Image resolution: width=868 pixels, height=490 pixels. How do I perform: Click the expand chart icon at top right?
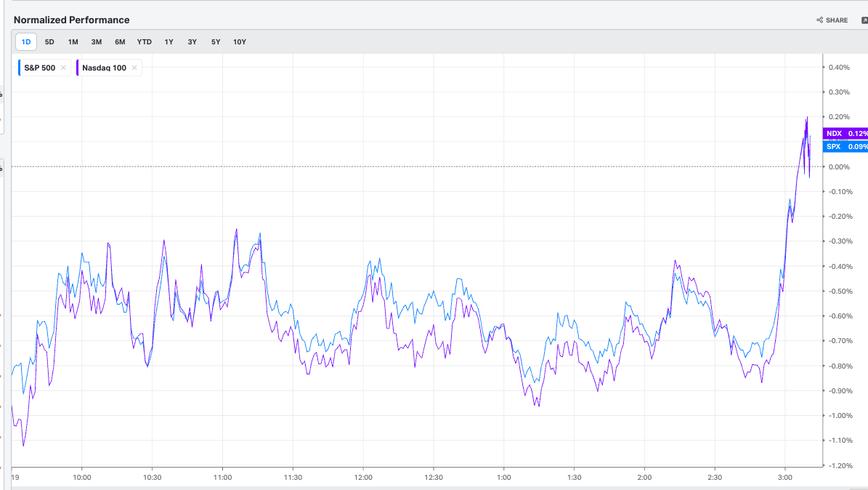[x=864, y=20]
